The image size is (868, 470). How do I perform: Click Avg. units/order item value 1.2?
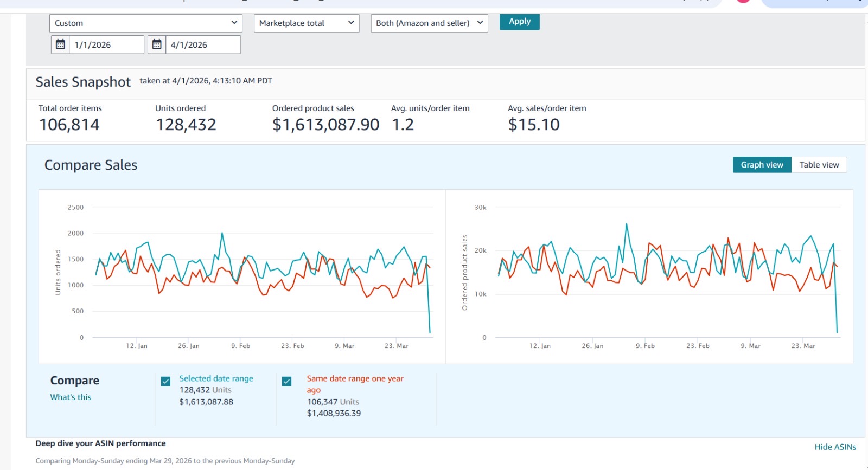pos(403,125)
